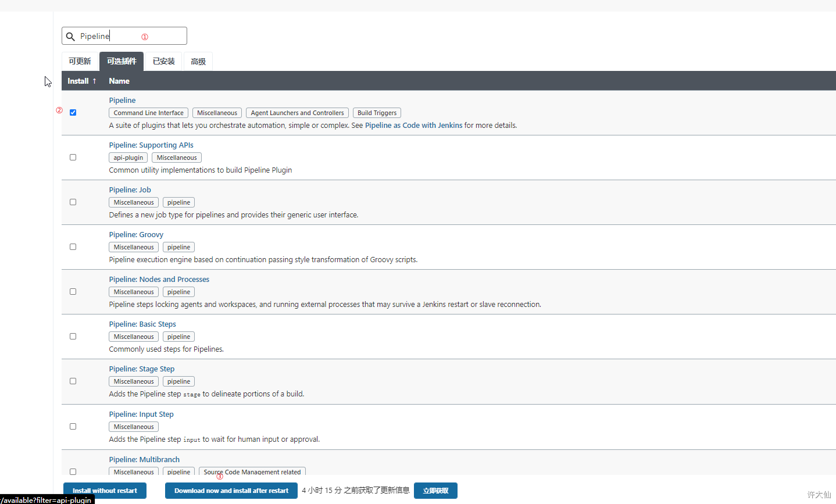Click Install without restart button

(105, 491)
